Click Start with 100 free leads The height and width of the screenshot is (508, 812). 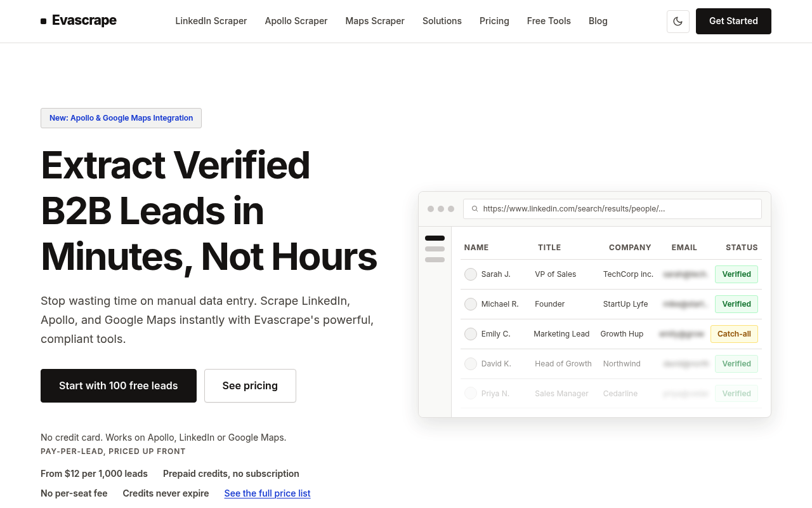tap(119, 385)
